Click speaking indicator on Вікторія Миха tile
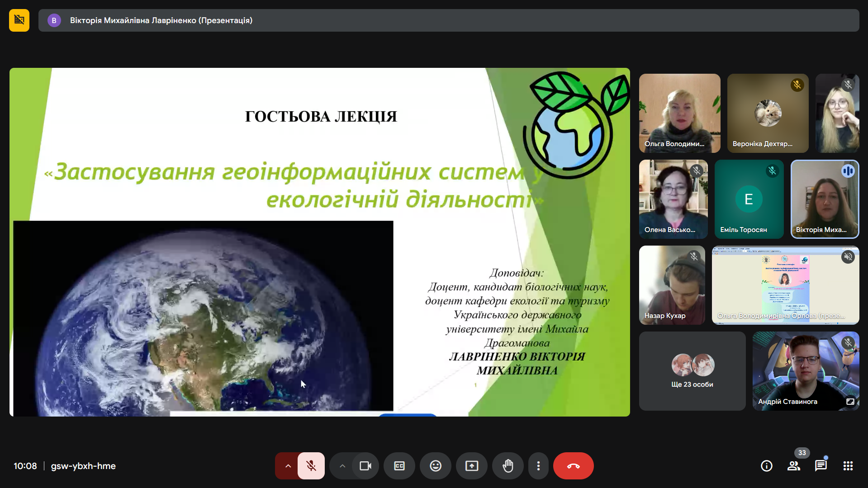868x488 pixels. pos(848,171)
